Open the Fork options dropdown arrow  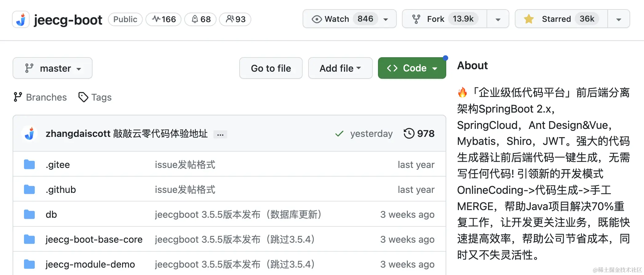[498, 19]
